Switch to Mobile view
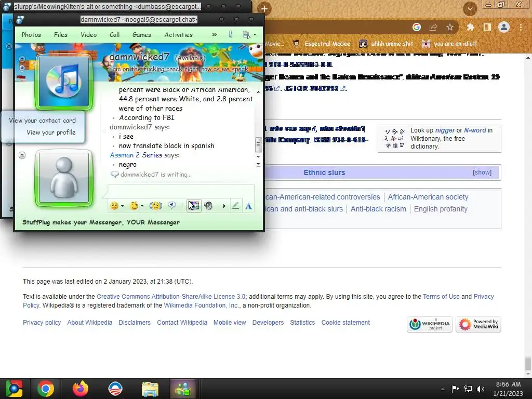 point(230,323)
